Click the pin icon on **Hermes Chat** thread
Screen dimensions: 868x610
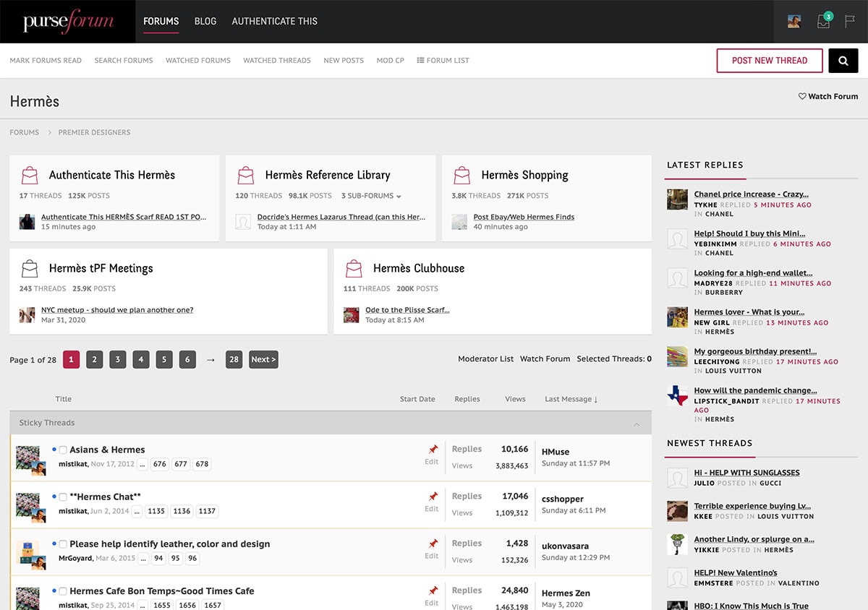(433, 497)
